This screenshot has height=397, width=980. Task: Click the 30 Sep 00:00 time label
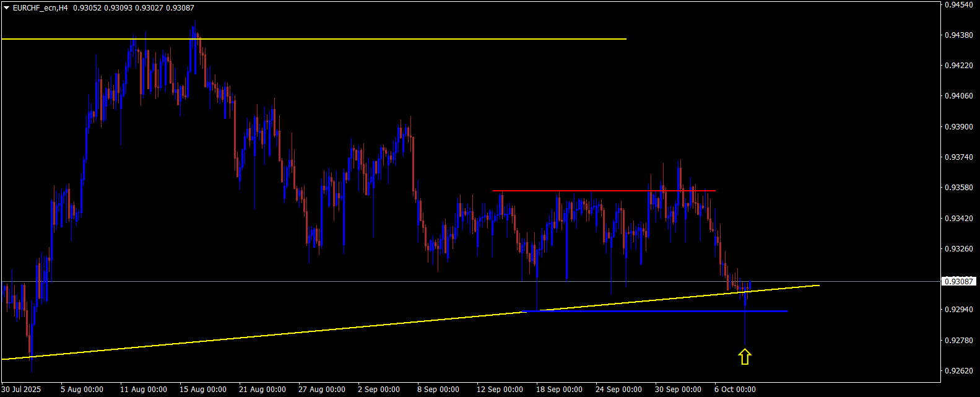(x=679, y=390)
